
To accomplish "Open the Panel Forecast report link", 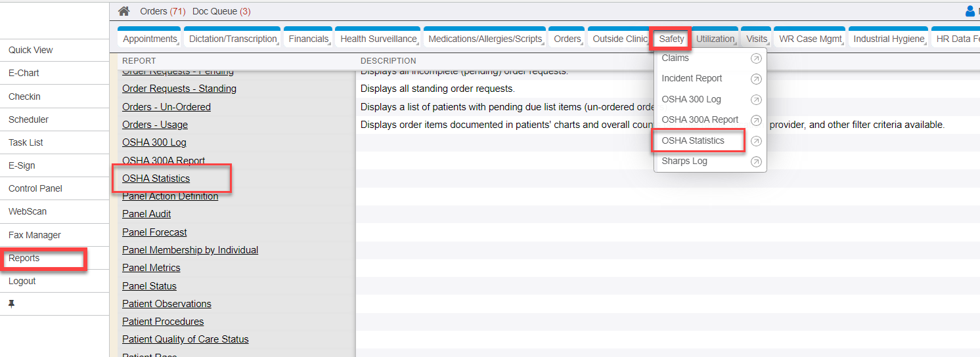I will pos(154,232).
